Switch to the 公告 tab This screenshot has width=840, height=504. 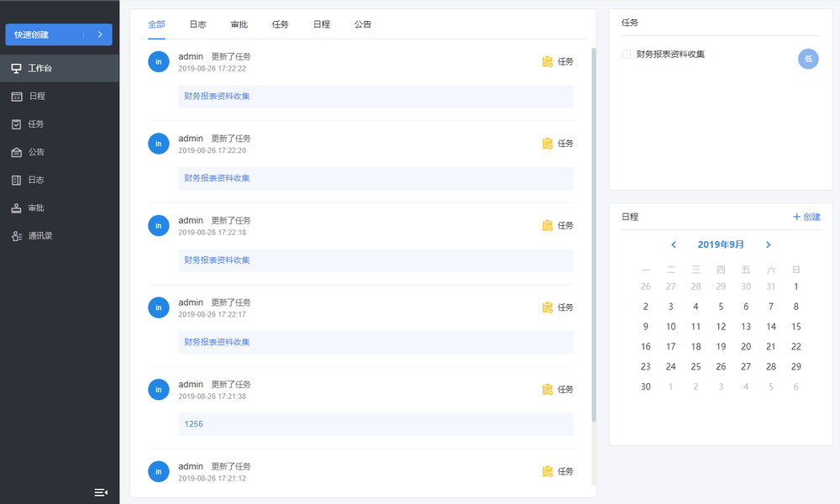pyautogui.click(x=363, y=24)
